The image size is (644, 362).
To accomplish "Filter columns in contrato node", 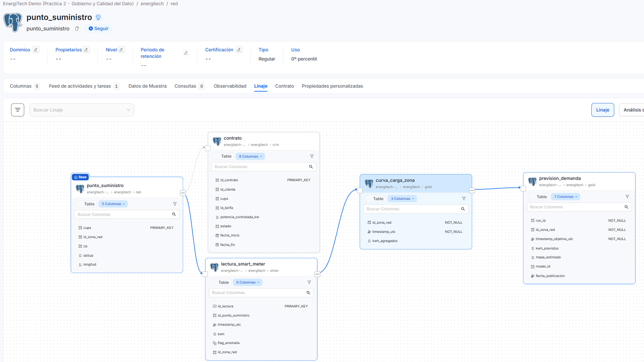I will click(x=312, y=156).
